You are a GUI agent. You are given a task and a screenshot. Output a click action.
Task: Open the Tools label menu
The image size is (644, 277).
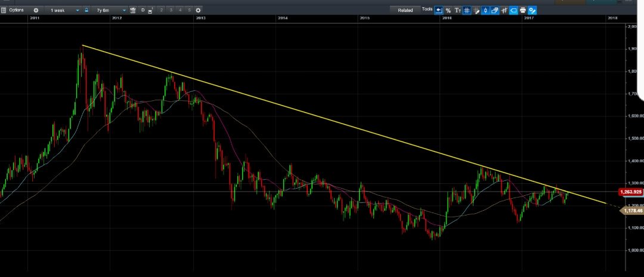coord(427,9)
